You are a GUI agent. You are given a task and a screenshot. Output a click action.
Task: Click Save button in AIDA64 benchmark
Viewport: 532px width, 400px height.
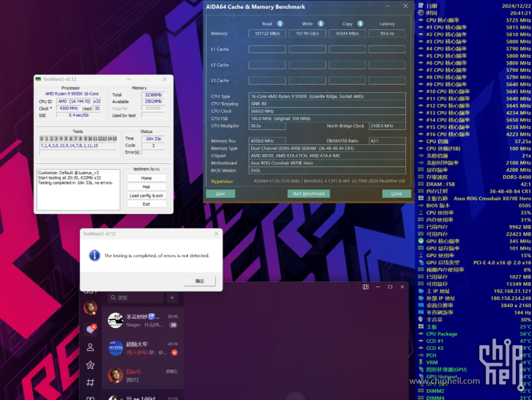click(220, 194)
